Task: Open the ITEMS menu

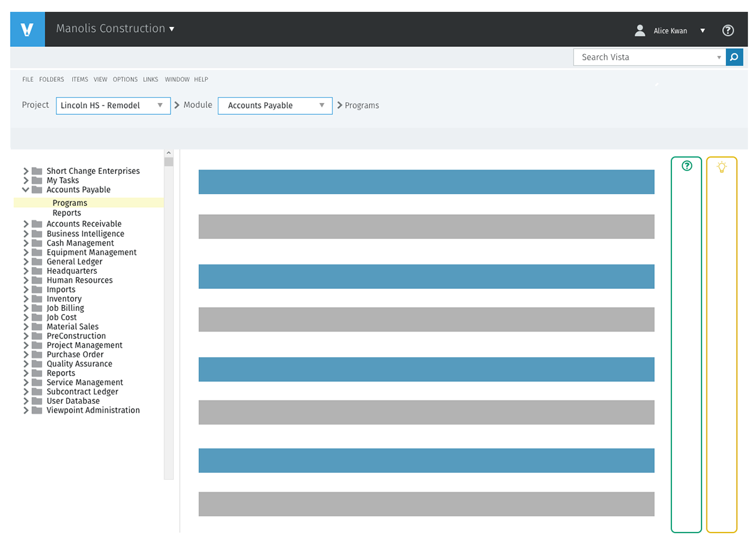Action: tap(80, 80)
